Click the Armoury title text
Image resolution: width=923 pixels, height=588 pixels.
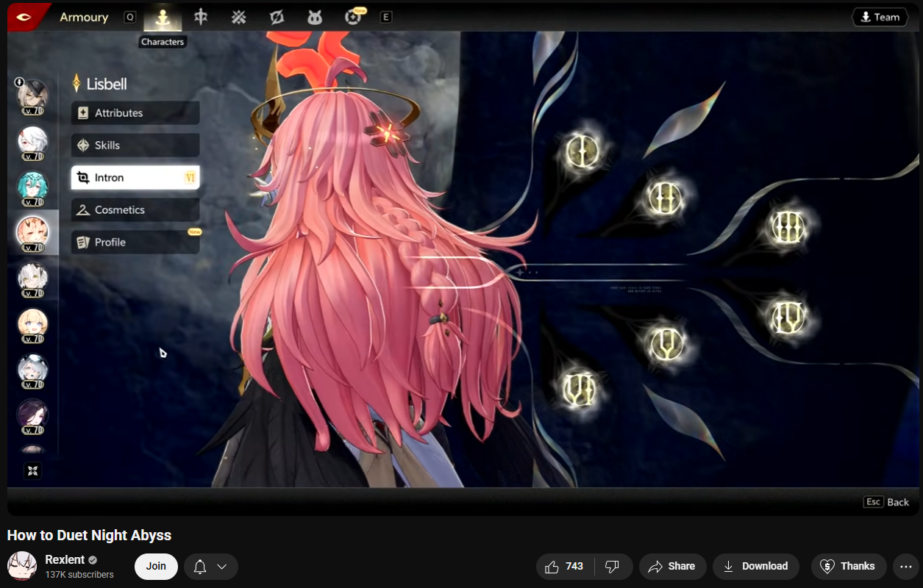pos(84,17)
